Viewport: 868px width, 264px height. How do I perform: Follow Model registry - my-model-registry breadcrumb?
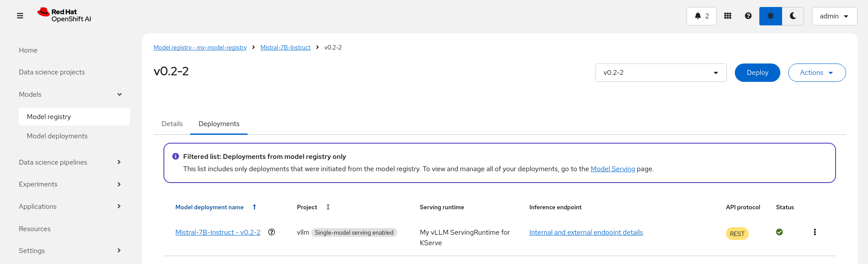click(200, 47)
